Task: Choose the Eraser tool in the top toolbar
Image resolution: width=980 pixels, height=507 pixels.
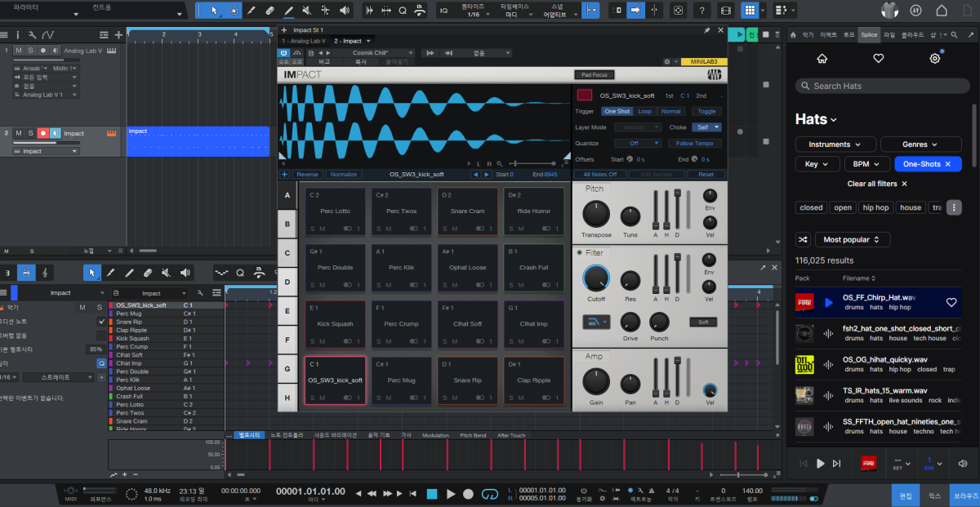Action: pos(270,11)
